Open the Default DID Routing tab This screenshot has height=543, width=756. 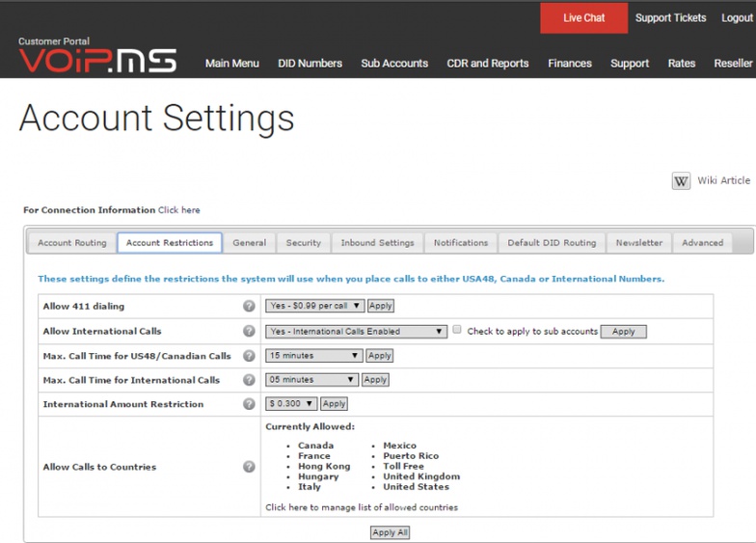tap(552, 243)
